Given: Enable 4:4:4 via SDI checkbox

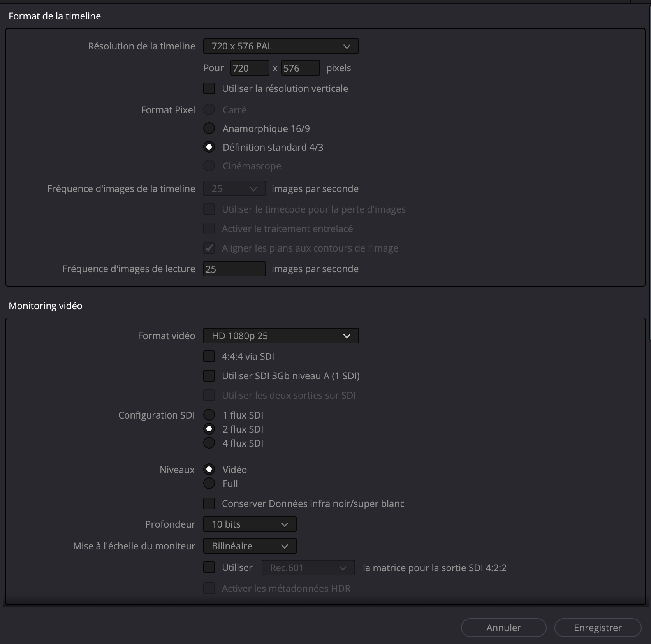Looking at the screenshot, I should click(209, 356).
